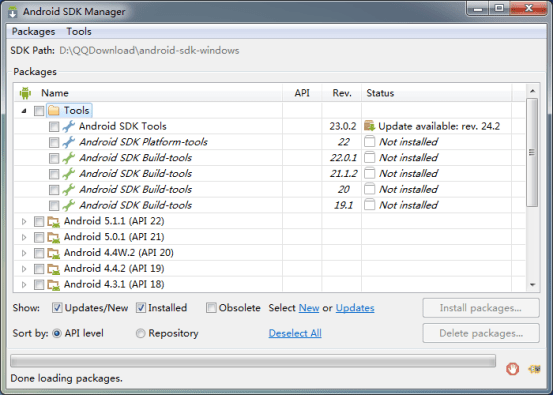This screenshot has width=553, height=395.
Task: Uncheck the Updates/New show checkbox
Action: (57, 308)
